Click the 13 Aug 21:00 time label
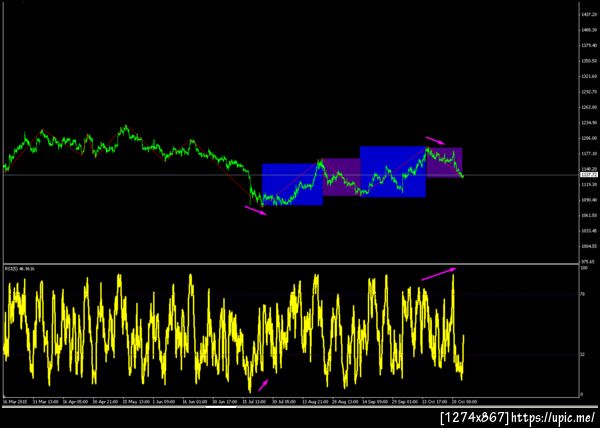The image size is (600, 428). pos(313,402)
